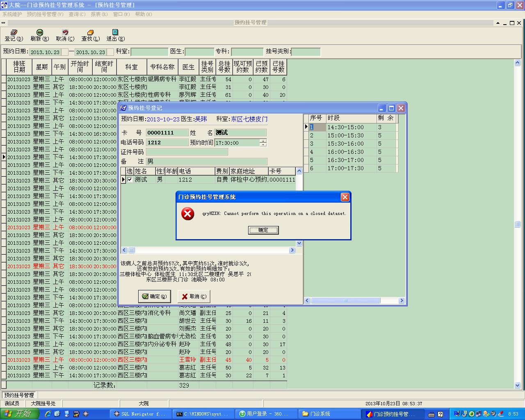Image resolution: width=525 pixels, height=420 pixels.
Task: Click the main schedule list scroll-up arrow
Action: point(517,63)
